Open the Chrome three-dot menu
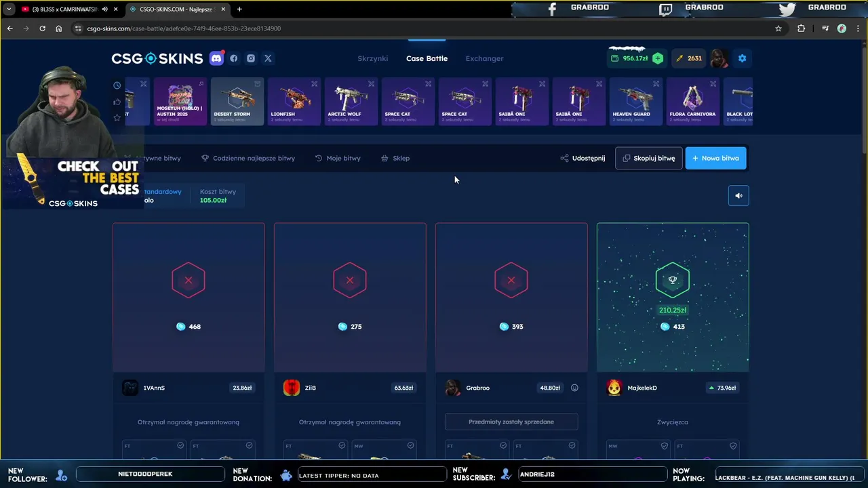 858,28
